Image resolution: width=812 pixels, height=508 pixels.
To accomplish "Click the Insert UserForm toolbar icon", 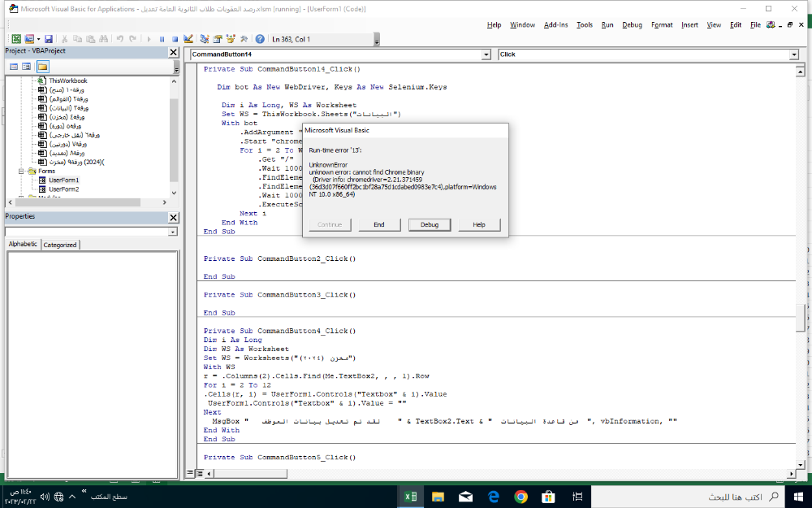I will pos(29,39).
